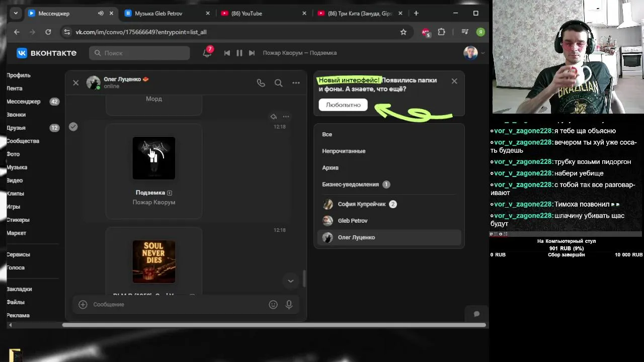Screen dimensions: 644x362
Task: Open Клипы in sidebar
Action: 15,194
